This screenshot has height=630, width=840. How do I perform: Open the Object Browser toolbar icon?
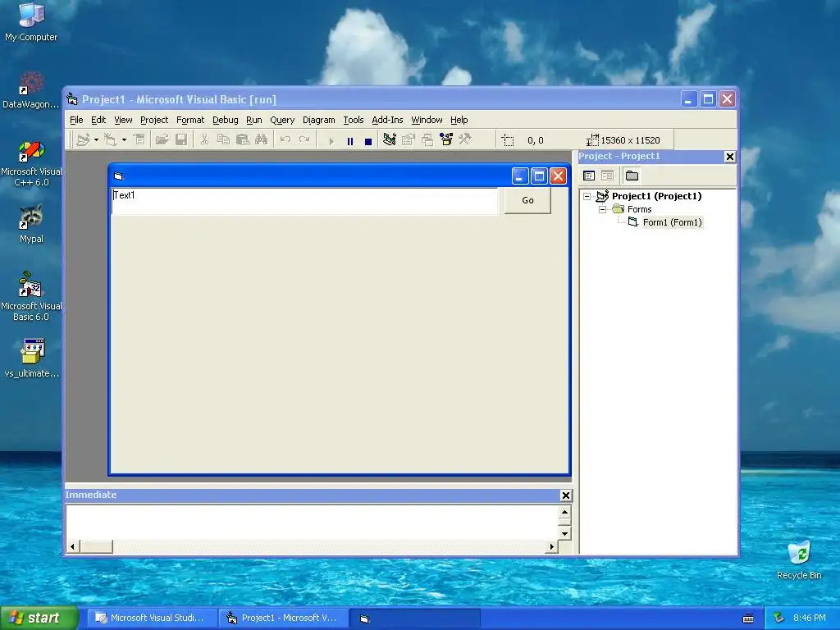(x=445, y=140)
